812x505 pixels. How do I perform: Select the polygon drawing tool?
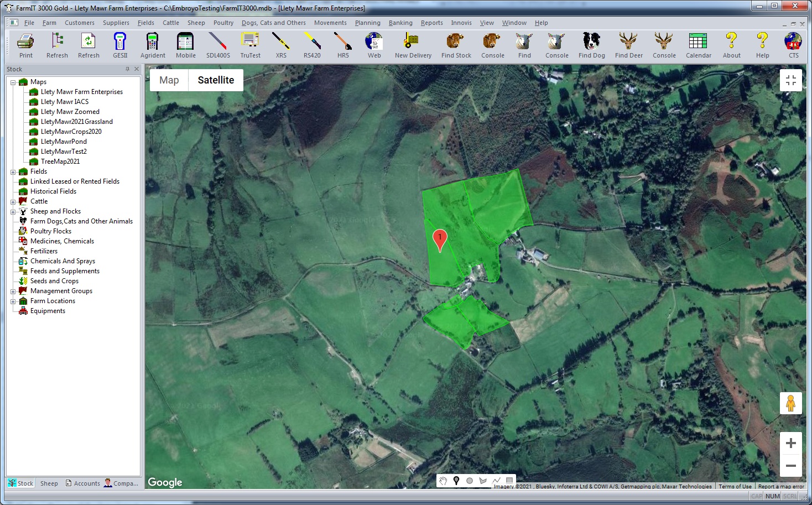[x=483, y=481]
